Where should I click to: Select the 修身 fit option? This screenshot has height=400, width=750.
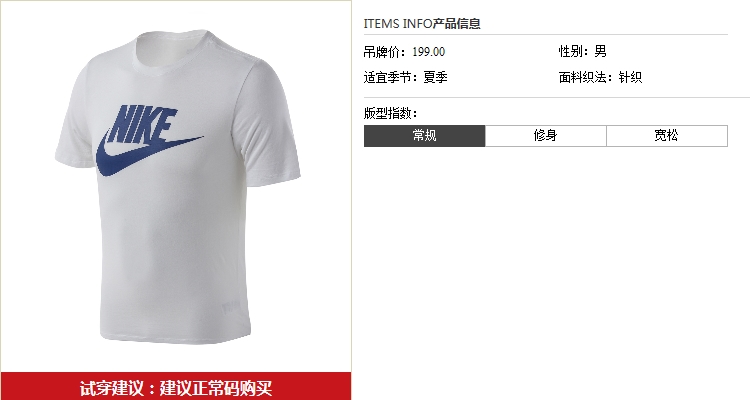point(546,136)
